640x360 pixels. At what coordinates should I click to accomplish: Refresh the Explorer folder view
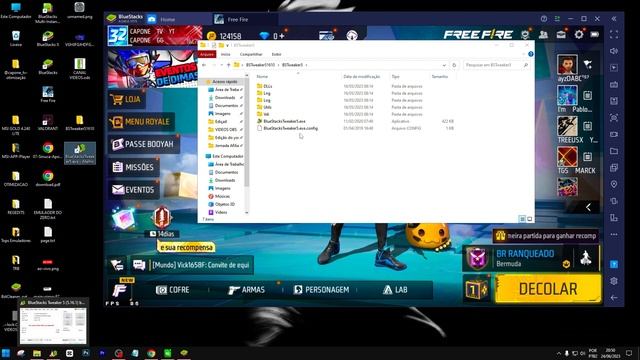[454, 65]
